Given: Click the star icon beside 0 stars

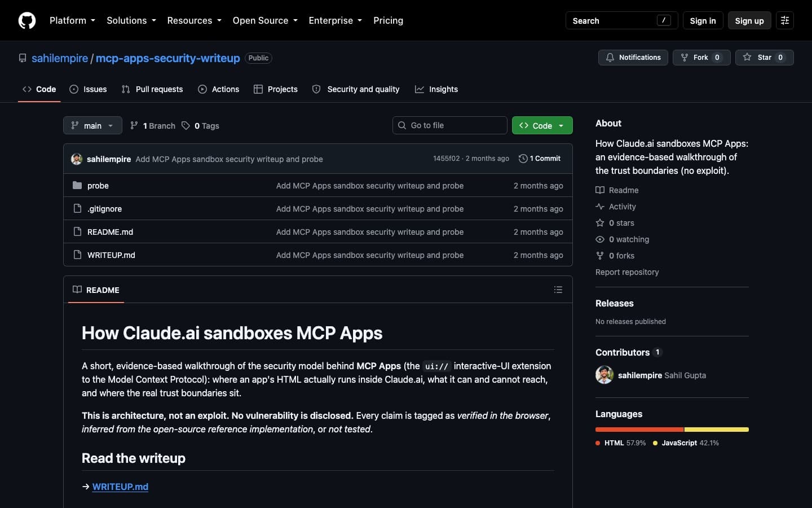Looking at the screenshot, I should tap(600, 223).
